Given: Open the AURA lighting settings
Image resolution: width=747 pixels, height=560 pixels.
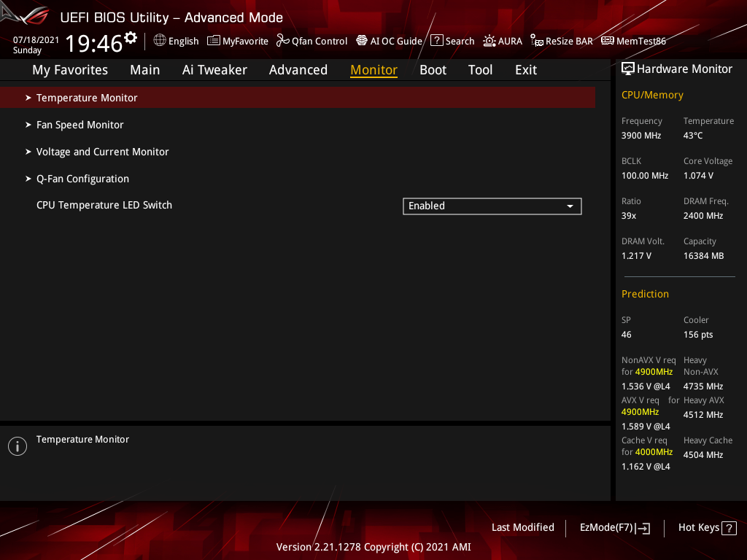Looking at the screenshot, I should pos(503,41).
